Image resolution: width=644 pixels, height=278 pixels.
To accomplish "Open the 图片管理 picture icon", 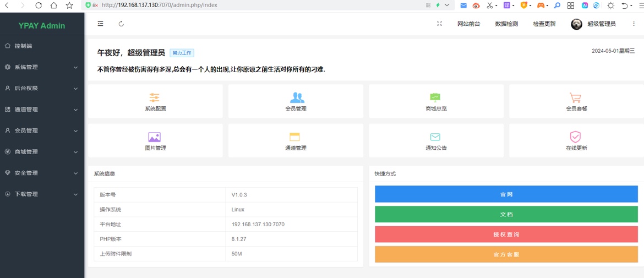I will pyautogui.click(x=155, y=137).
